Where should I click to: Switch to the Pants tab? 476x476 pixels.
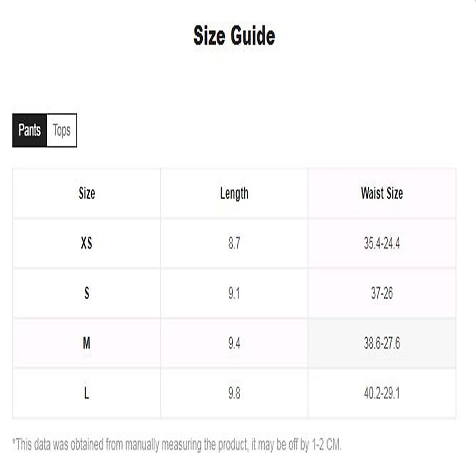tap(30, 130)
